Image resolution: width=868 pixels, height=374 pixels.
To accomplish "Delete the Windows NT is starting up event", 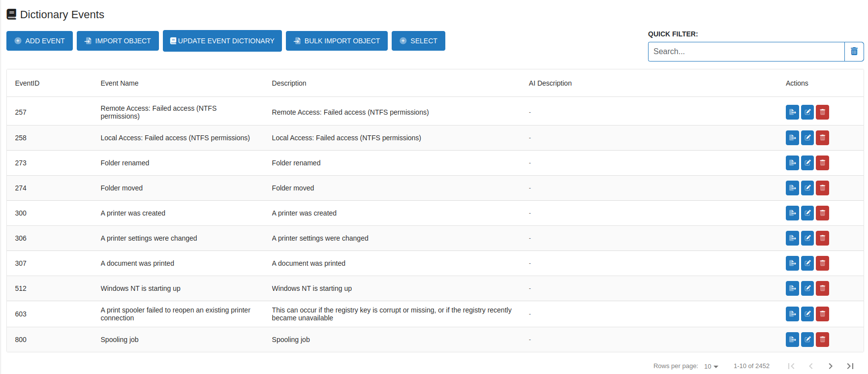I will tap(822, 288).
